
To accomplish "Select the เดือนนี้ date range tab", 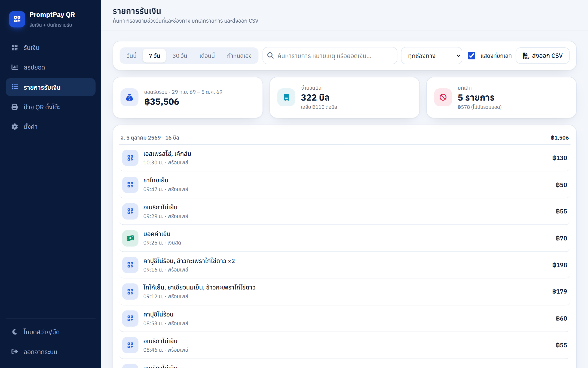I will coord(207,56).
